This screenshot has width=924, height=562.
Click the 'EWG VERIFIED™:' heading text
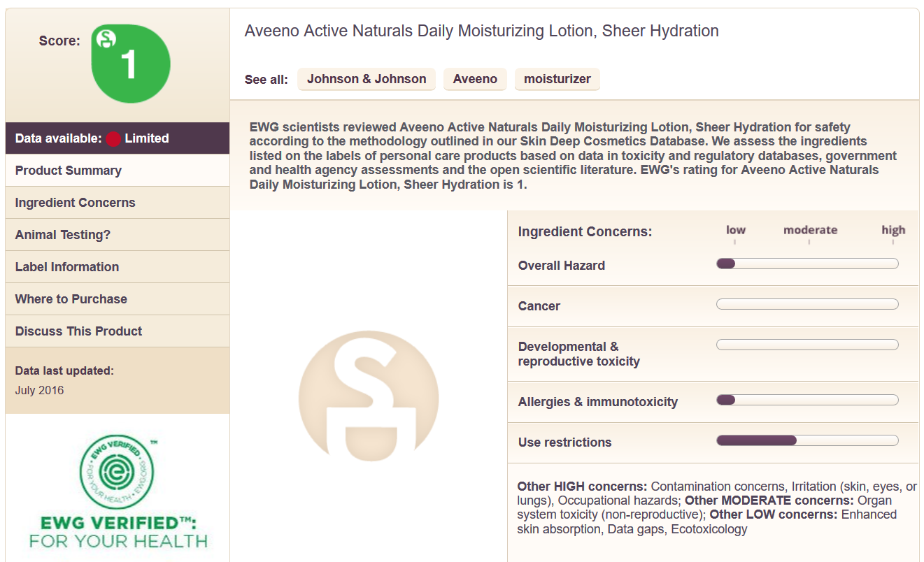(x=118, y=523)
